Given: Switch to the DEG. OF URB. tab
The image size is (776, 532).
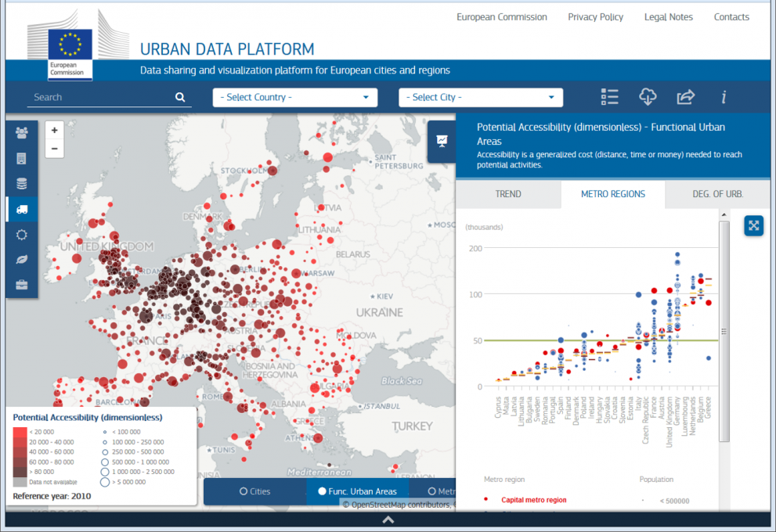Looking at the screenshot, I should pos(716,194).
